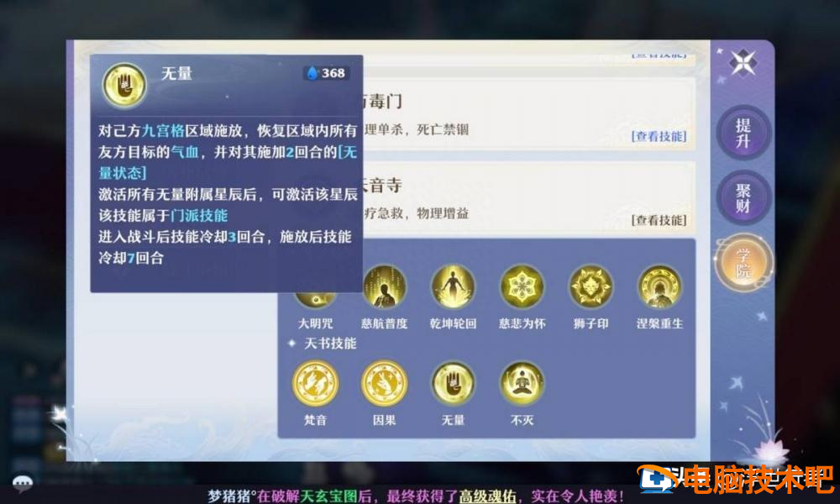Click the 无量 title text in the tooltip
The image size is (840, 504).
(x=176, y=73)
